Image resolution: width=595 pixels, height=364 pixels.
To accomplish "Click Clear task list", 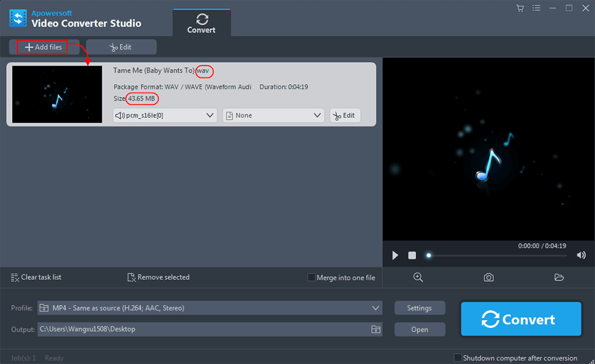I will [x=36, y=277].
